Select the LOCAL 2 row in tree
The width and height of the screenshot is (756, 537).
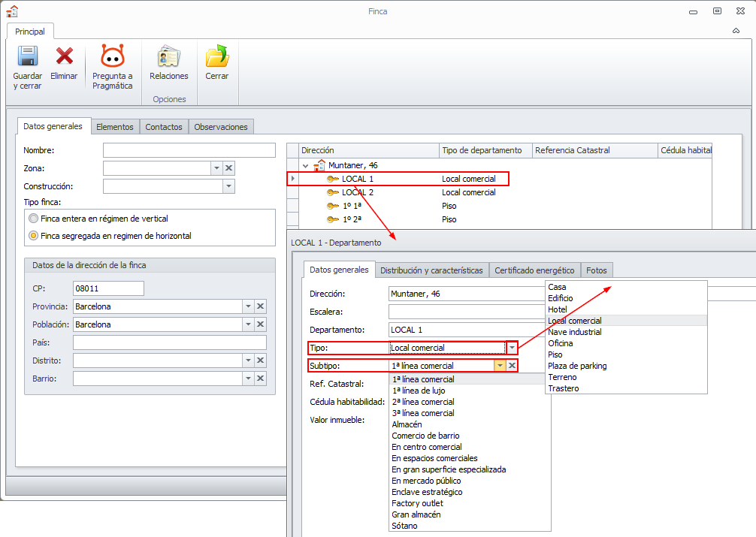(358, 192)
